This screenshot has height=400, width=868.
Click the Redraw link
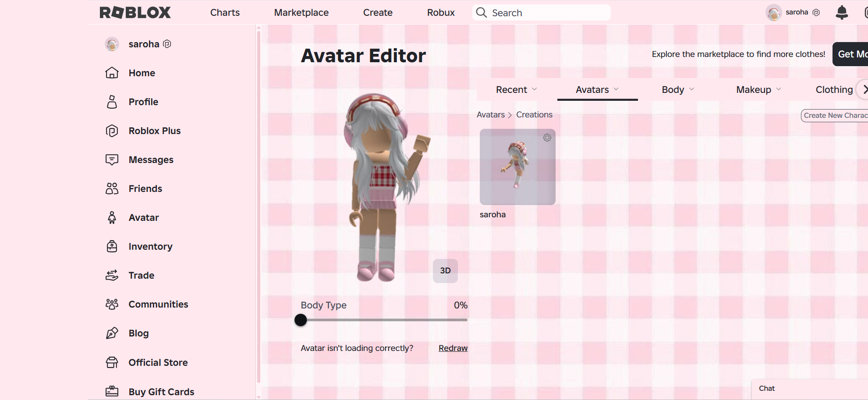(453, 348)
